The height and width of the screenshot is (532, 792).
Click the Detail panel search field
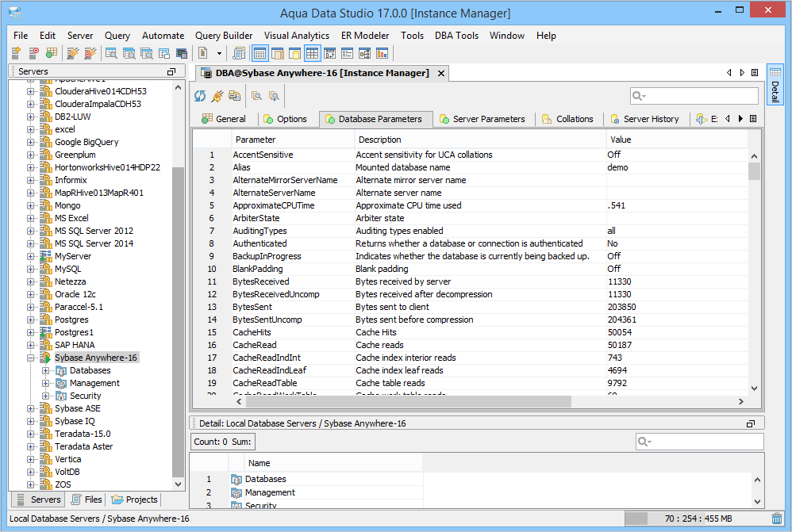(x=700, y=442)
